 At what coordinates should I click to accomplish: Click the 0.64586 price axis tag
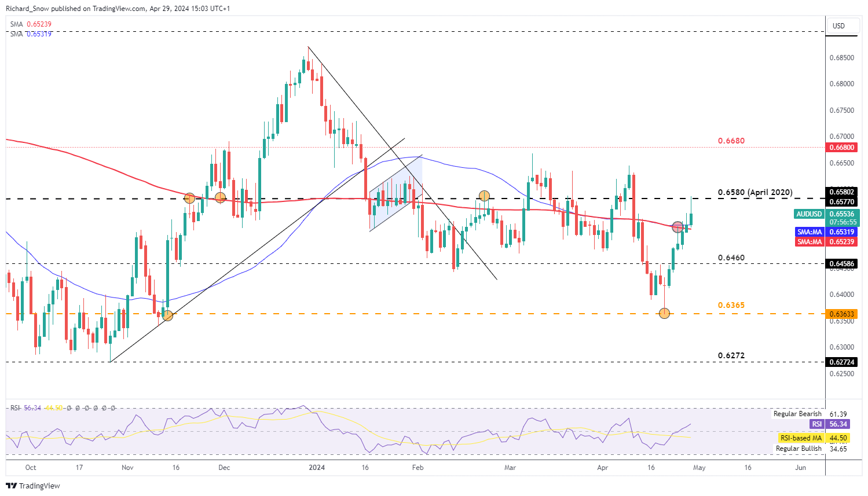point(842,264)
